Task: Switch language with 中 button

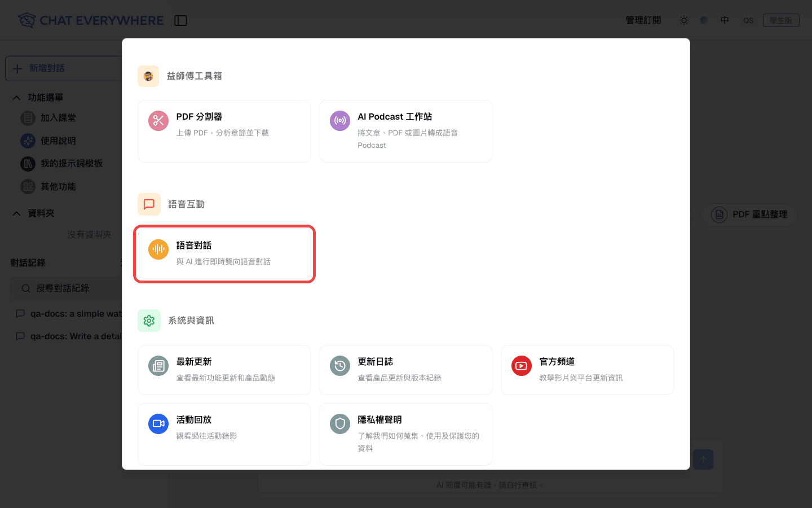Action: [x=725, y=20]
